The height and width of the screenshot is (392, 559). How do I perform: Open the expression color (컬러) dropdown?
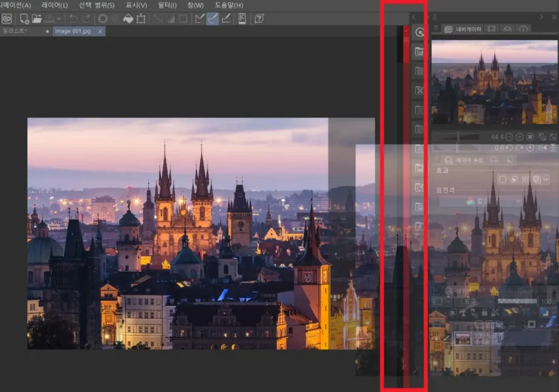point(480,201)
